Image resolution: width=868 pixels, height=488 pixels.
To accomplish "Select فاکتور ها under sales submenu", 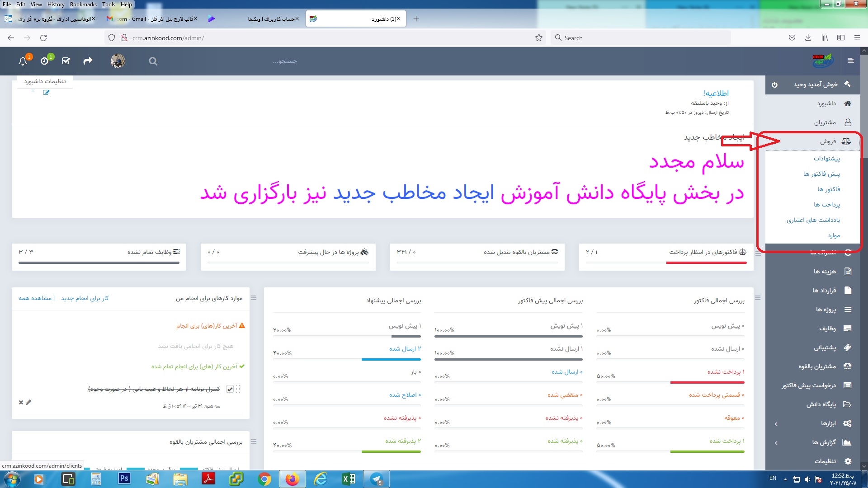I will [828, 189].
